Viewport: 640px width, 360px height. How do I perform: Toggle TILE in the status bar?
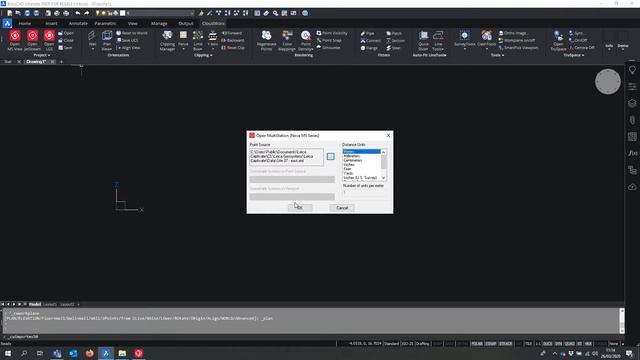528,344
